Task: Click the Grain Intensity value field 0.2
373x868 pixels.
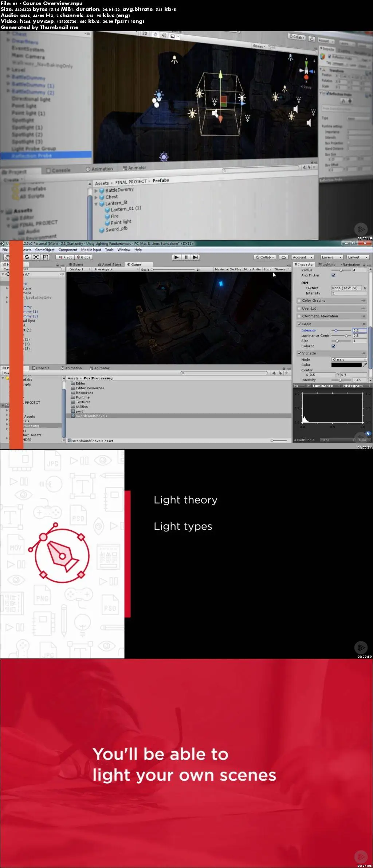Action: click(360, 330)
